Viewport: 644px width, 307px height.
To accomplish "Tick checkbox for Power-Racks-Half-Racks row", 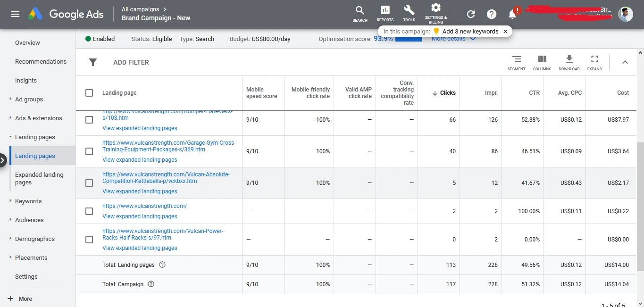I will pos(89,240).
